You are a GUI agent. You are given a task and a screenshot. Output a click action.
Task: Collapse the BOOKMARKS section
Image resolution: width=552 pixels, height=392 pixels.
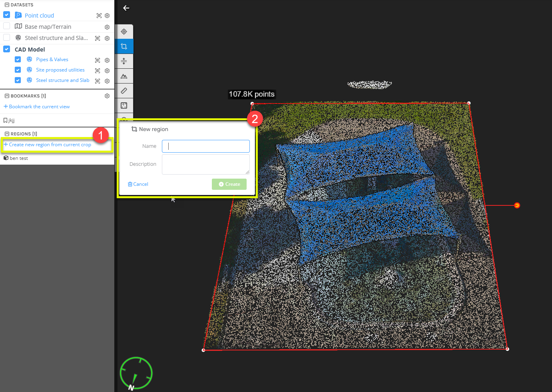coord(6,96)
